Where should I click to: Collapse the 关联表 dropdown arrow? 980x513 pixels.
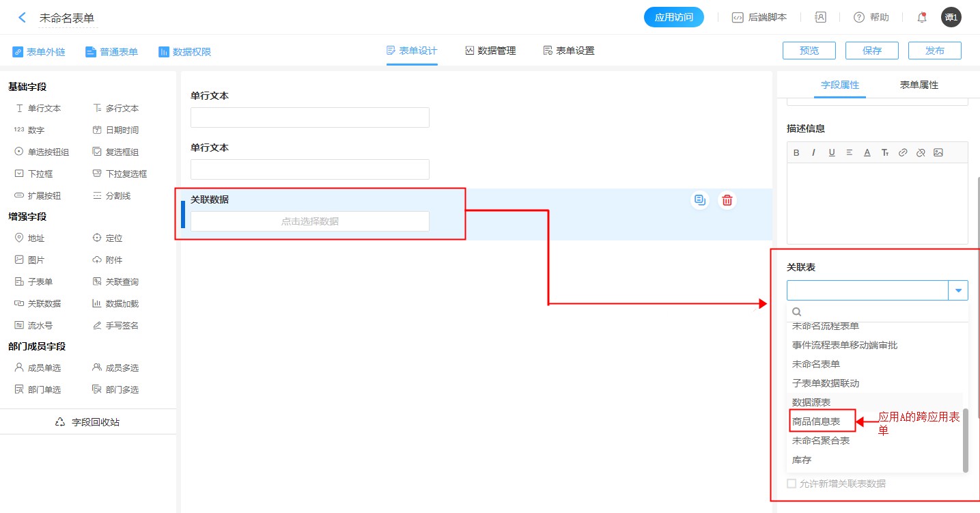click(958, 290)
